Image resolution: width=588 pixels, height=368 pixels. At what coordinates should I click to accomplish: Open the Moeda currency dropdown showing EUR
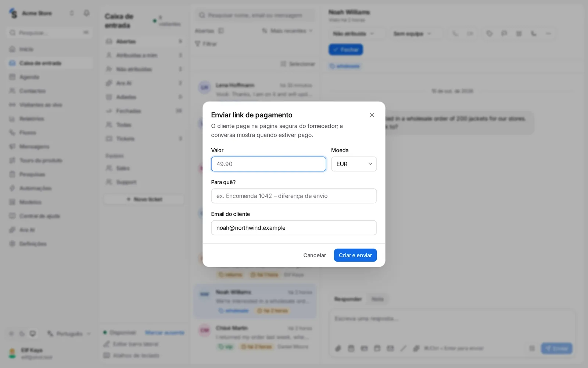[354, 164]
